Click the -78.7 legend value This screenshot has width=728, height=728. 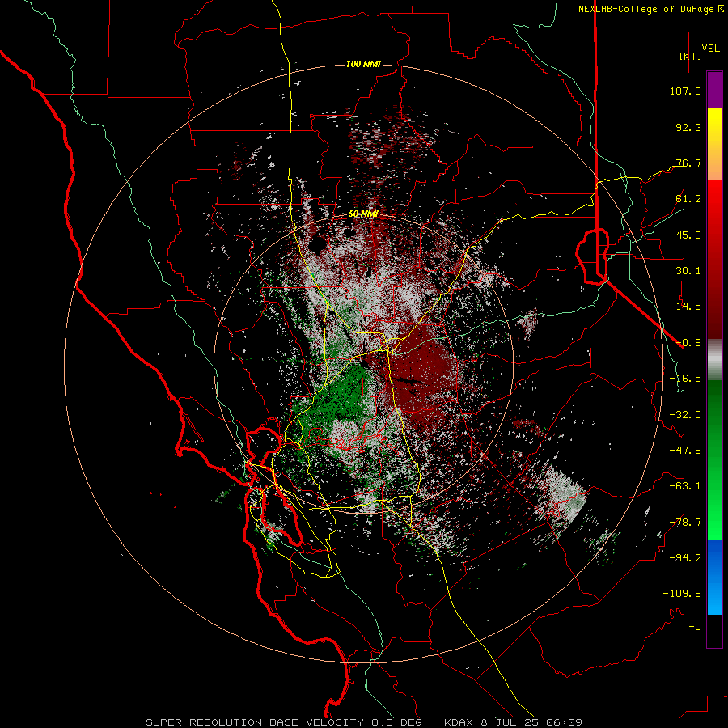coord(685,523)
